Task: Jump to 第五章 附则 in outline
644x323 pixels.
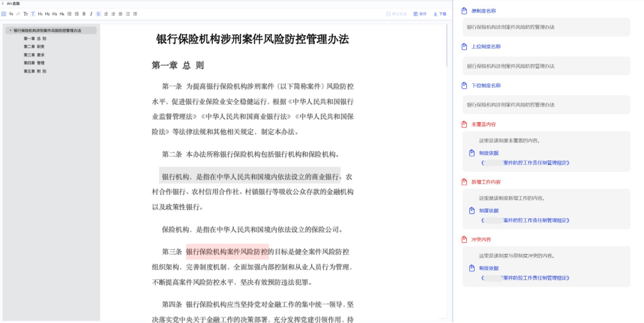Action: pyautogui.click(x=35, y=71)
